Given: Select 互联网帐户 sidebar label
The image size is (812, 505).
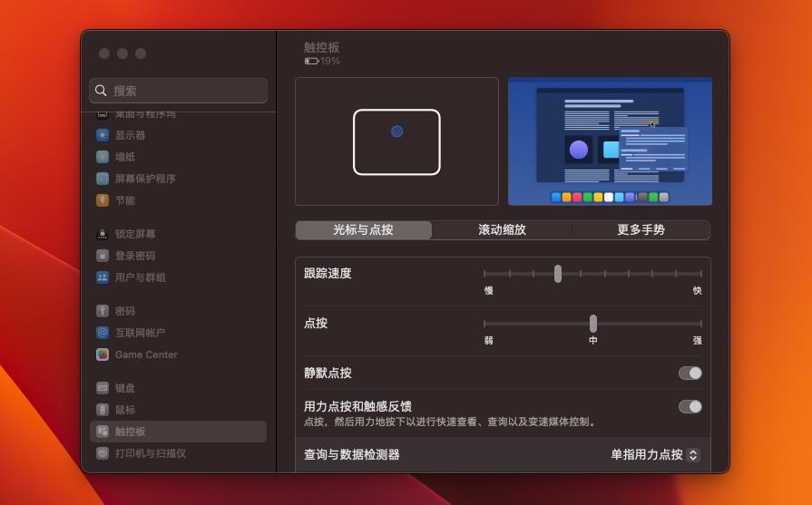Looking at the screenshot, I should [x=141, y=333].
